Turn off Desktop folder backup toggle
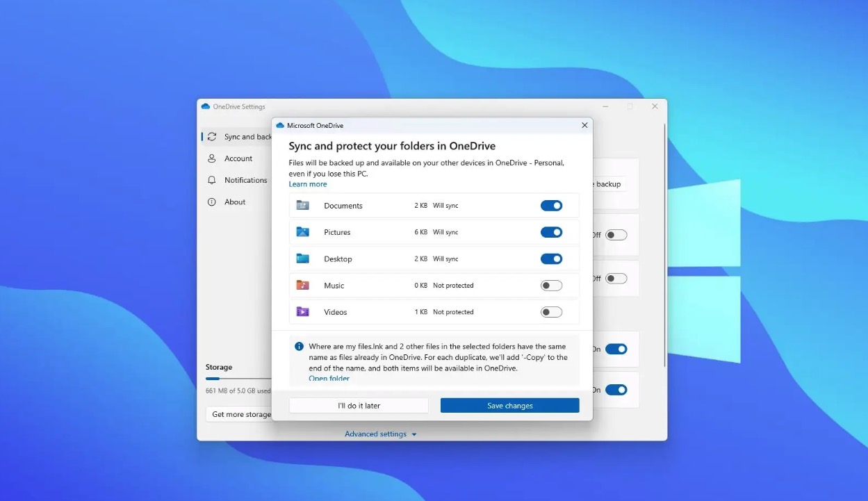This screenshot has width=868, height=501. [x=551, y=258]
